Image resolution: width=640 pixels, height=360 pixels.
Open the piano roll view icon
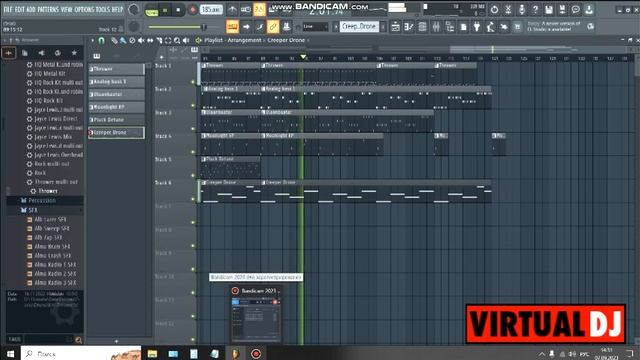tap(409, 27)
